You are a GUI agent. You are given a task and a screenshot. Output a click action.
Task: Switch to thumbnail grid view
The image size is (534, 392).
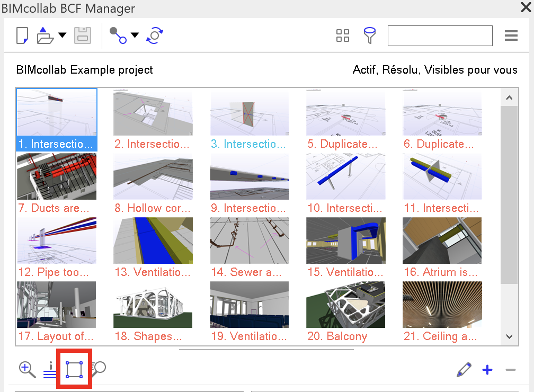point(343,35)
